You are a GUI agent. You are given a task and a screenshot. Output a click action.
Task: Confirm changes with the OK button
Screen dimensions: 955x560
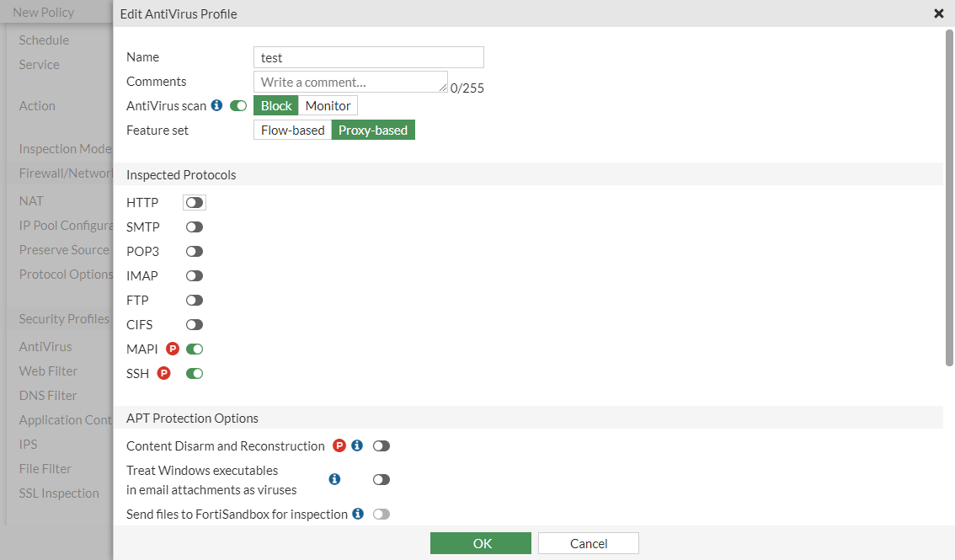480,542
